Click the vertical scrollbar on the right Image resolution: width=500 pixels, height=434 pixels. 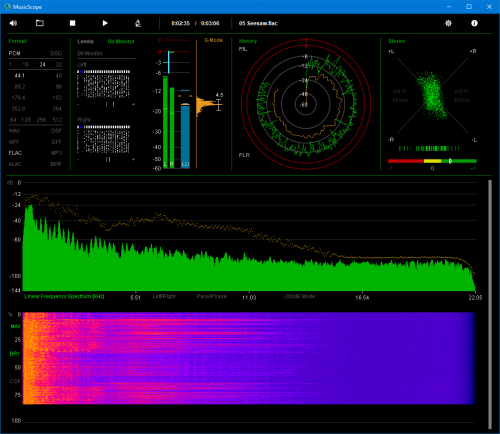coord(490,304)
